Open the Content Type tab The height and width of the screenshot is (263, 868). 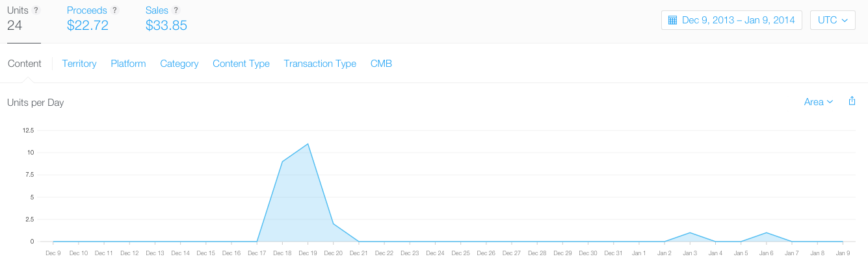click(x=241, y=64)
